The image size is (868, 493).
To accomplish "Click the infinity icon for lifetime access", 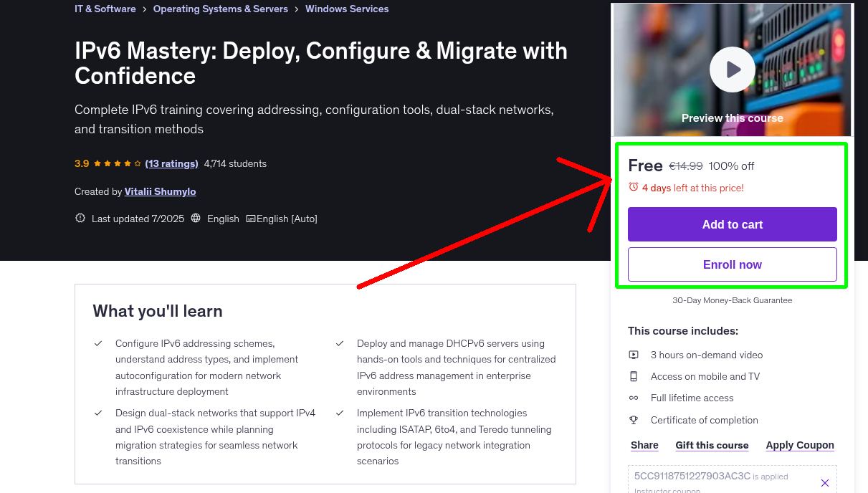I will [x=634, y=398].
